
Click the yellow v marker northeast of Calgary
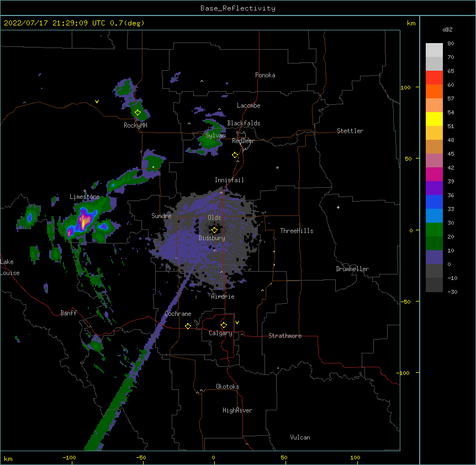237,323
